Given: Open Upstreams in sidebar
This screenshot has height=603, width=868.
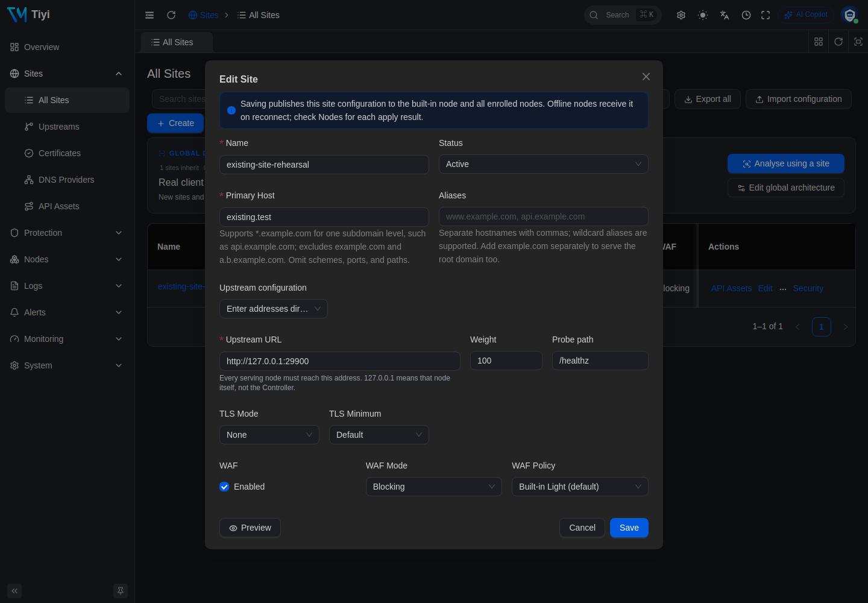Looking at the screenshot, I should 67,127.
